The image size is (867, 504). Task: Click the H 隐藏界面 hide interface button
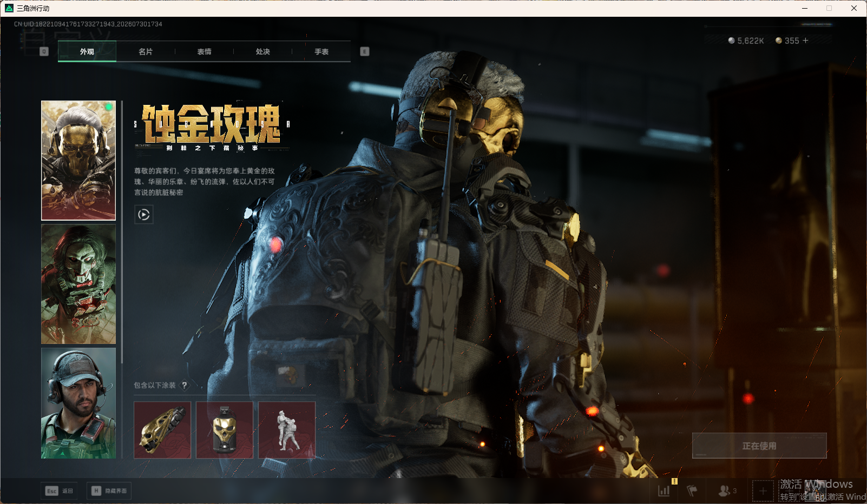tap(109, 490)
